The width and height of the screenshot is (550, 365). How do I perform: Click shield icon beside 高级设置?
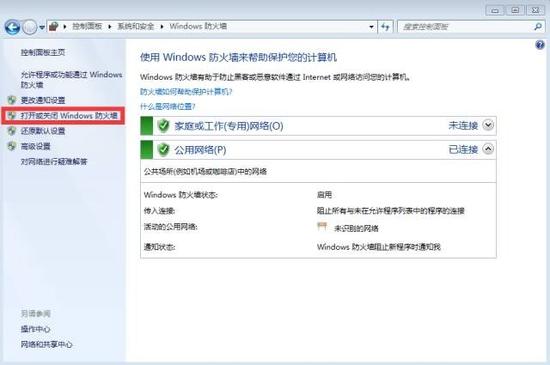[12, 146]
